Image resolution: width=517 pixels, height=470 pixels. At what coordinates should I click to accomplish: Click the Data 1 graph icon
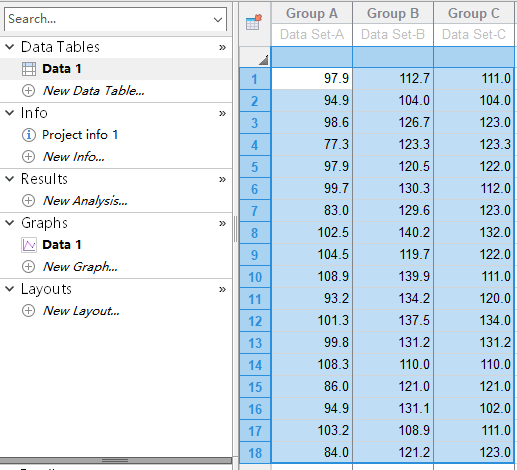tap(29, 245)
